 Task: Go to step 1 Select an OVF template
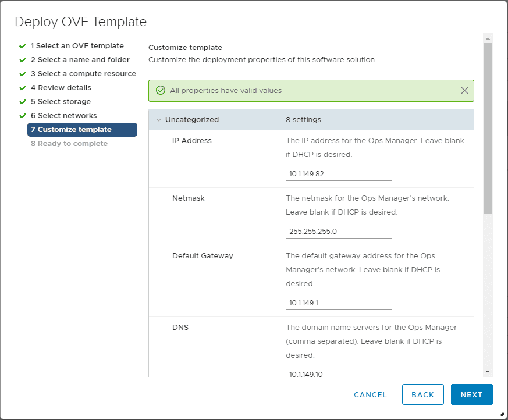click(77, 46)
